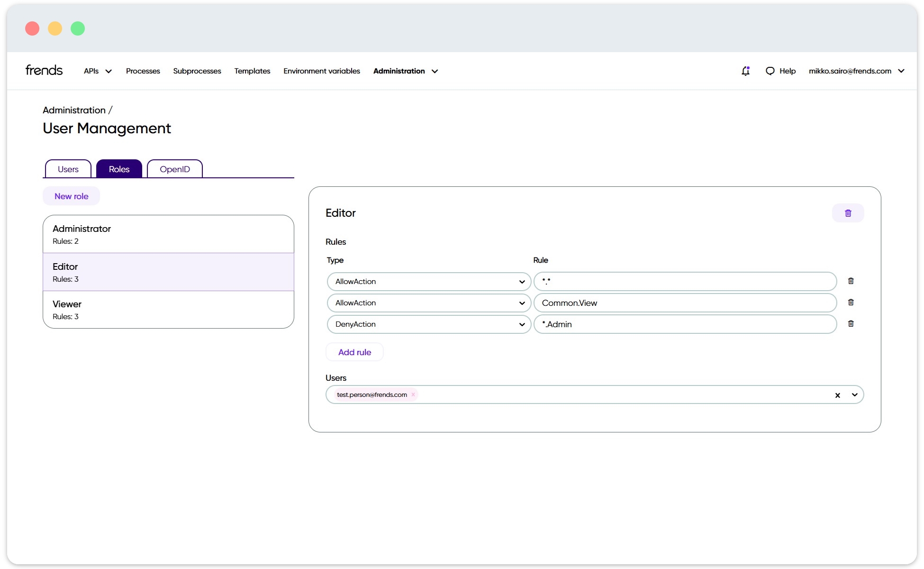Open the notifications bell
Viewport: 924px width, 569px height.
point(745,71)
